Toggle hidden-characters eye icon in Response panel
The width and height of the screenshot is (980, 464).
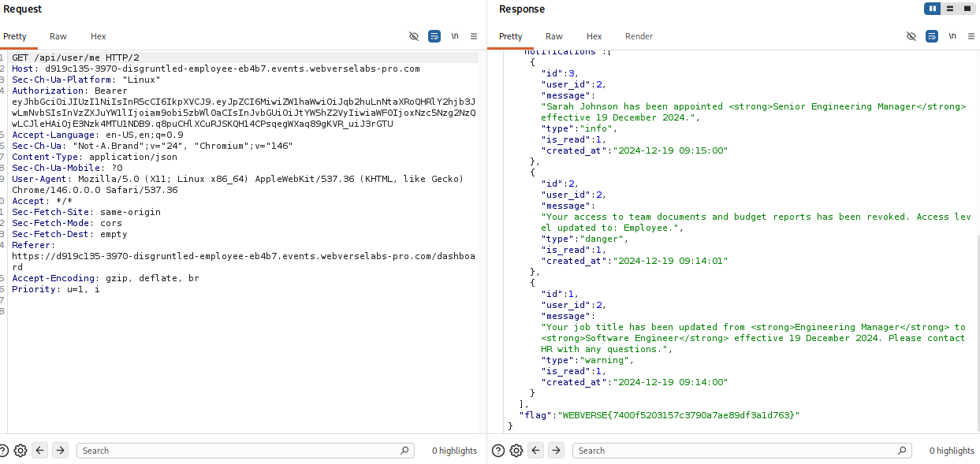[x=911, y=36]
